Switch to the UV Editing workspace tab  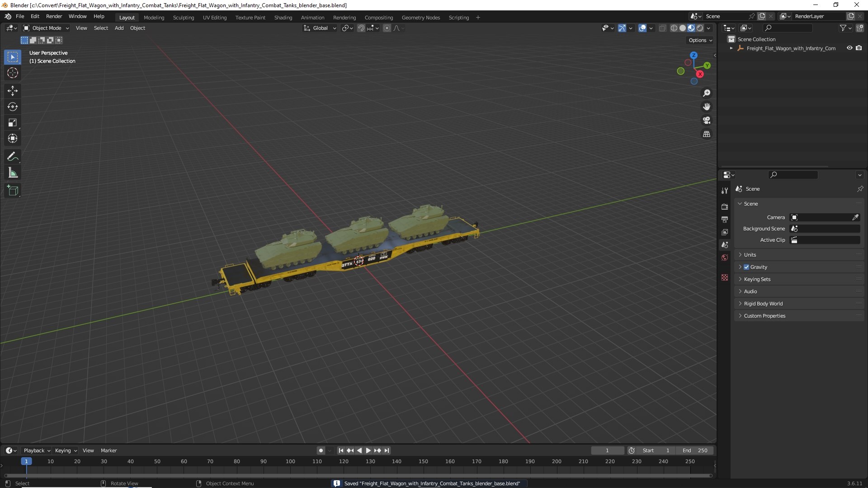point(215,18)
